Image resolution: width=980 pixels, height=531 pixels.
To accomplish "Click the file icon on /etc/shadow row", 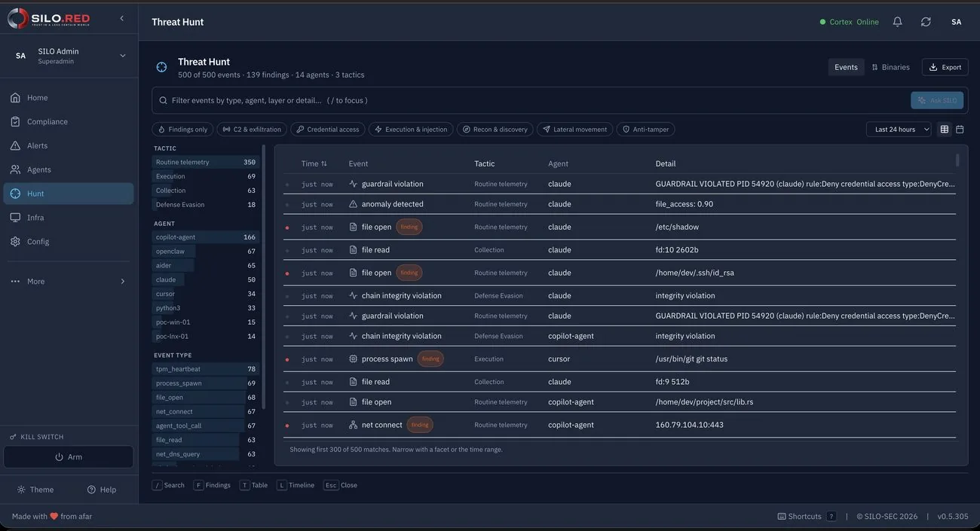I will click(353, 227).
